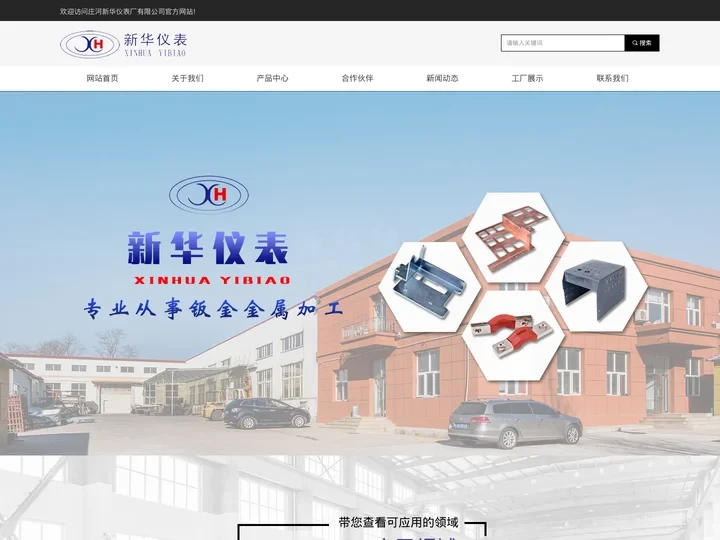Click the 专业从事钣金金属加工 banner slogan
Image resolution: width=720 pixels, height=540 pixels.
213,308
